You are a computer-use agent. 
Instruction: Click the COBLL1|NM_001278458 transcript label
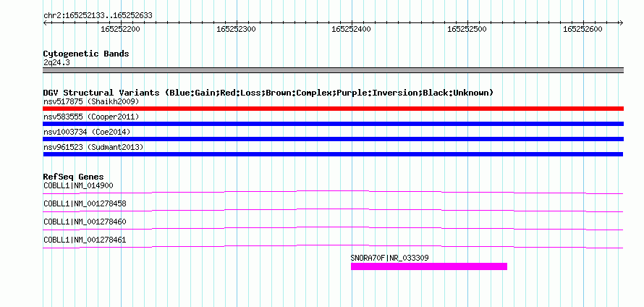coord(85,204)
